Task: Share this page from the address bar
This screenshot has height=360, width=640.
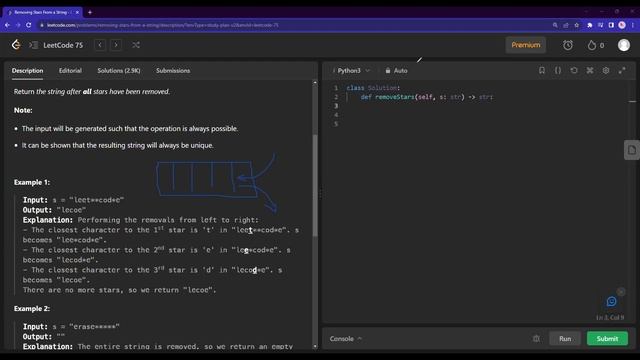Action: click(x=566, y=25)
